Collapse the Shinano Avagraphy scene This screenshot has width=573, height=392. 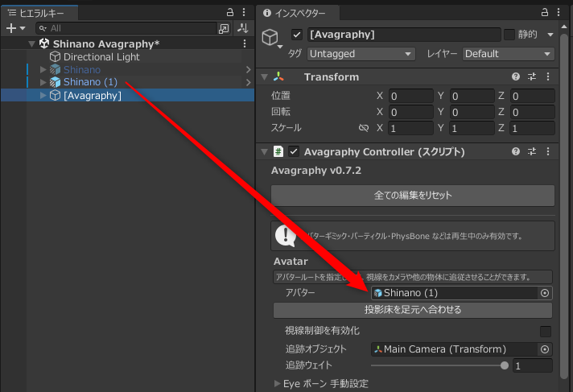[32, 44]
